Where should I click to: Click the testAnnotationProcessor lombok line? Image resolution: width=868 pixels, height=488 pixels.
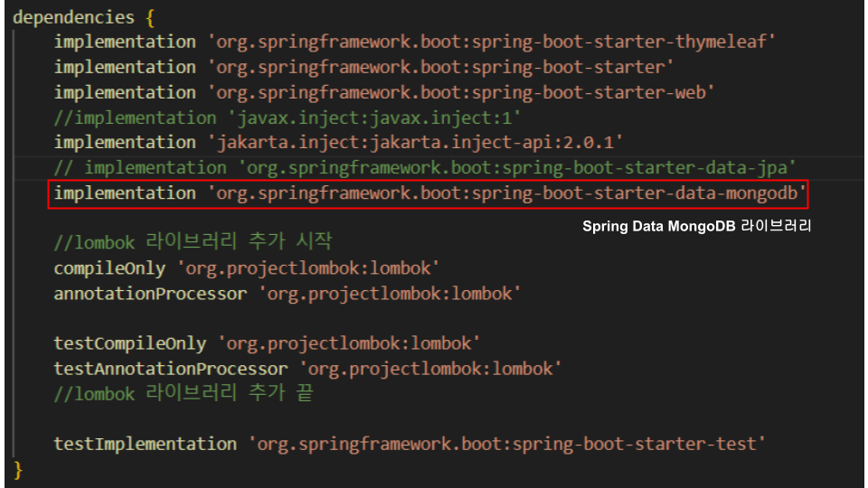(307, 369)
